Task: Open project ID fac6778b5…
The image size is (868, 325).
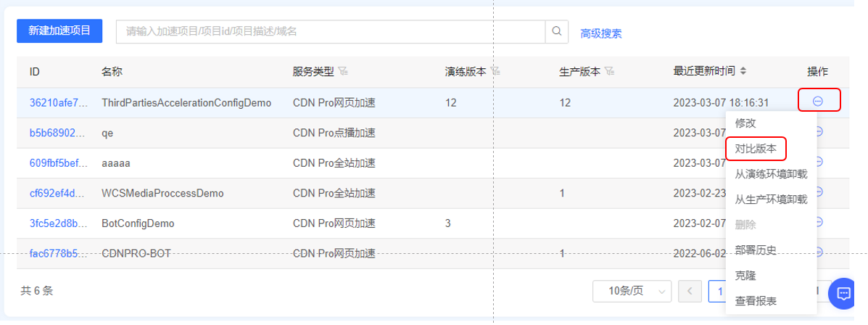Action: point(58,254)
